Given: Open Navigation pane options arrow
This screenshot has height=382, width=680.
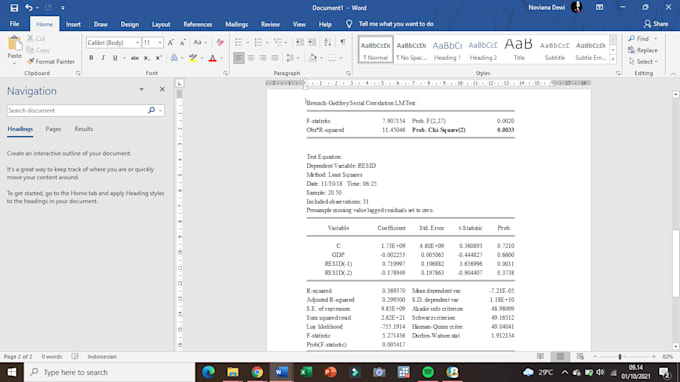Looking at the screenshot, I should [141, 89].
